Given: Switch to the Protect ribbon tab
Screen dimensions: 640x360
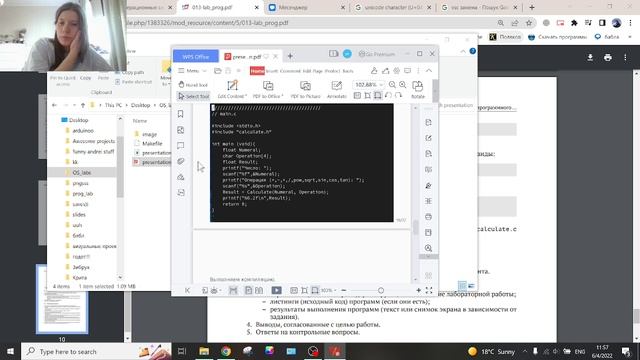Looking at the screenshot, I should [x=333, y=71].
